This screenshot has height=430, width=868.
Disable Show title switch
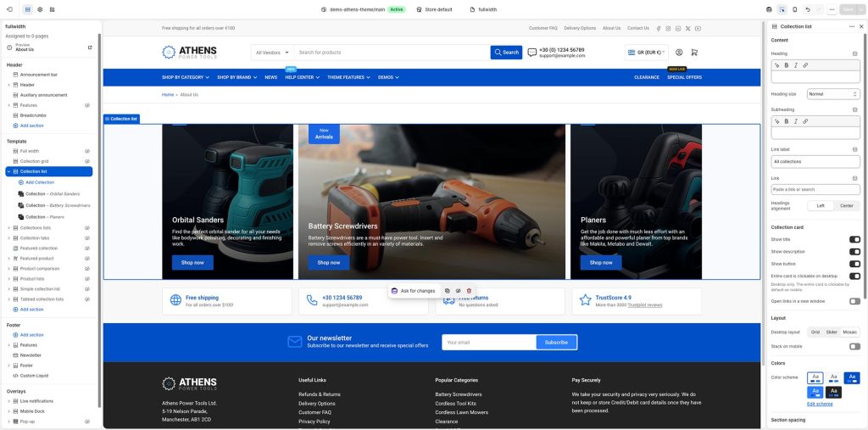click(x=854, y=239)
